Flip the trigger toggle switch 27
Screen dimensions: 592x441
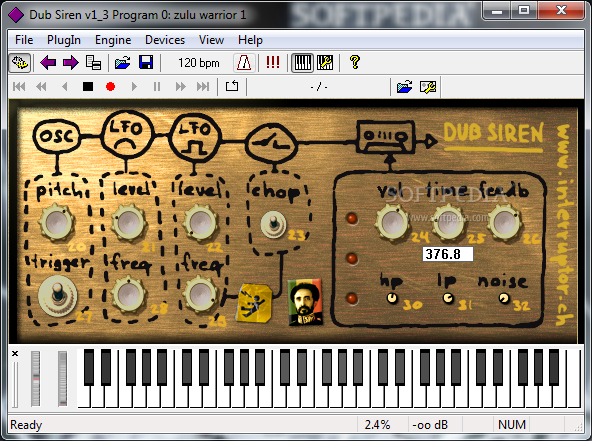click(57, 296)
